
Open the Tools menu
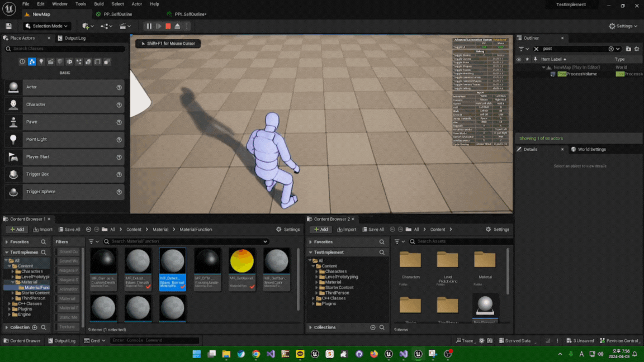[x=80, y=4]
